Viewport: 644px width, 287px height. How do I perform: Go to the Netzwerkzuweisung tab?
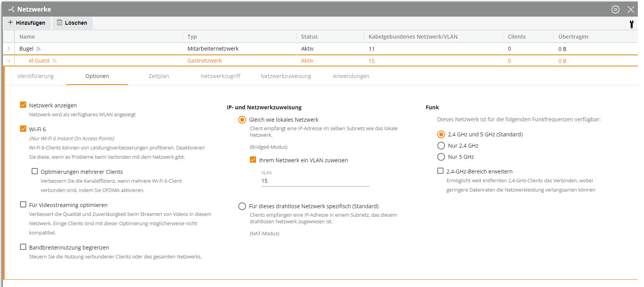(x=286, y=76)
